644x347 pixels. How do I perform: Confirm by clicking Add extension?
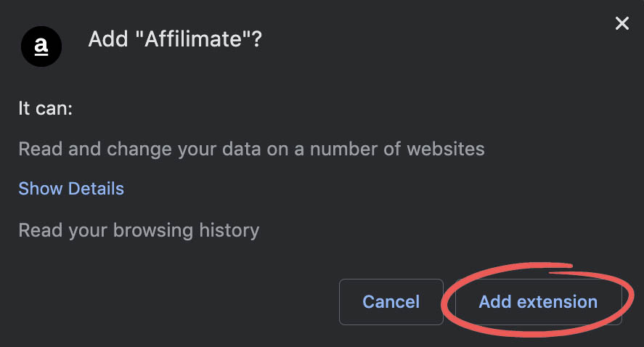point(538,302)
